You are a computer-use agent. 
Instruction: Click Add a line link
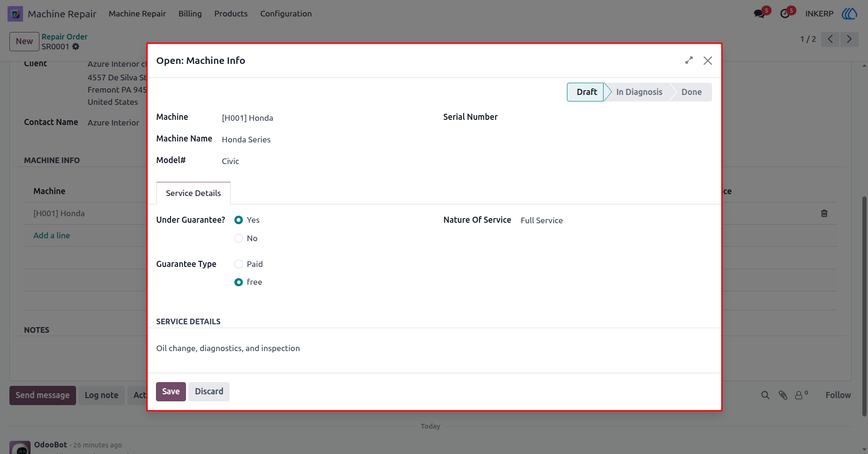coord(52,235)
